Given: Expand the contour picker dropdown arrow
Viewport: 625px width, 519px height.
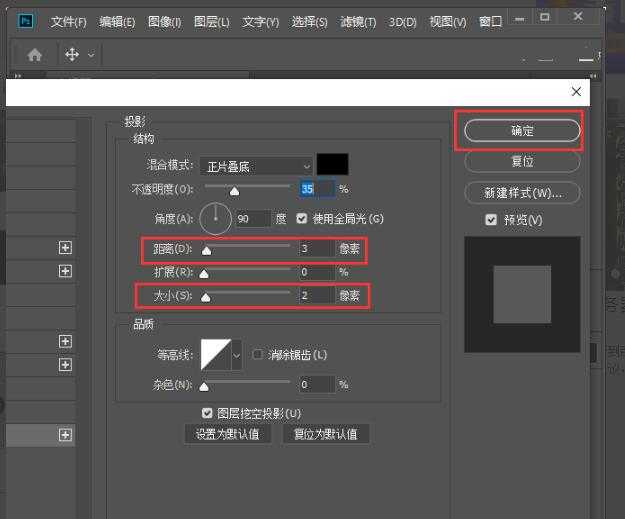Looking at the screenshot, I should coord(237,354).
